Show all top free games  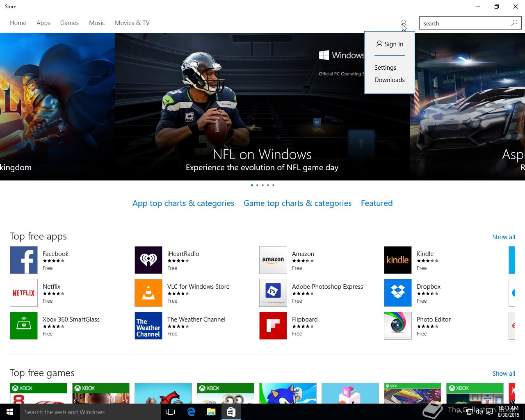coord(504,374)
